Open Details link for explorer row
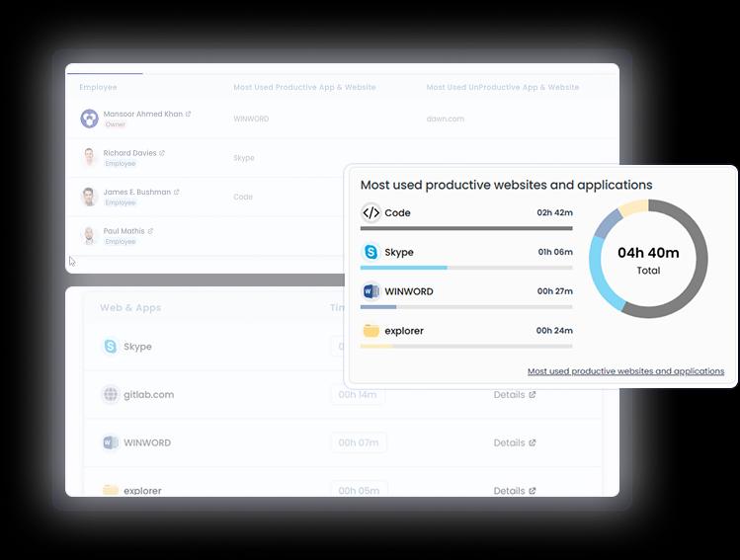 (x=515, y=490)
